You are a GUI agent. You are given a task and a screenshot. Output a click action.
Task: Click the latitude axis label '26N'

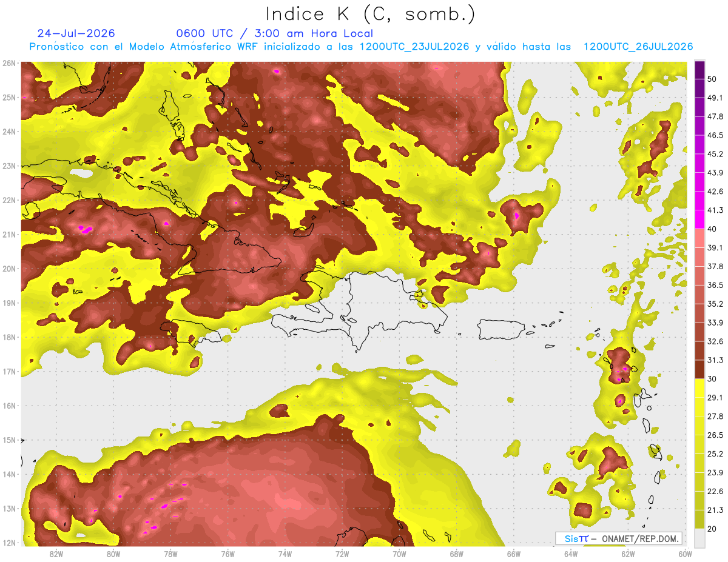pyautogui.click(x=9, y=63)
